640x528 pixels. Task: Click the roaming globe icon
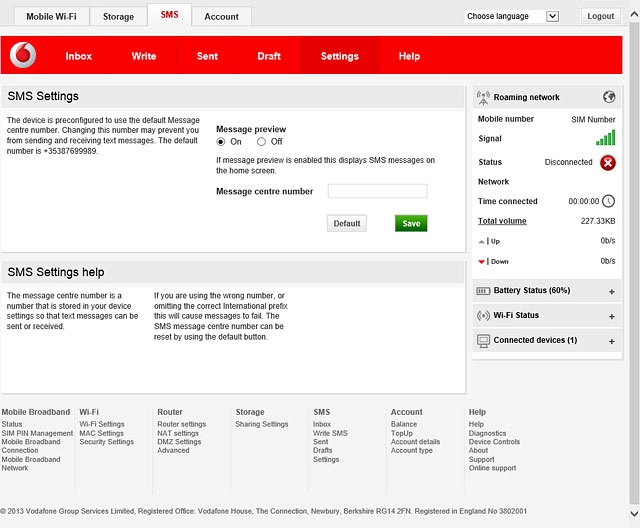[x=609, y=97]
